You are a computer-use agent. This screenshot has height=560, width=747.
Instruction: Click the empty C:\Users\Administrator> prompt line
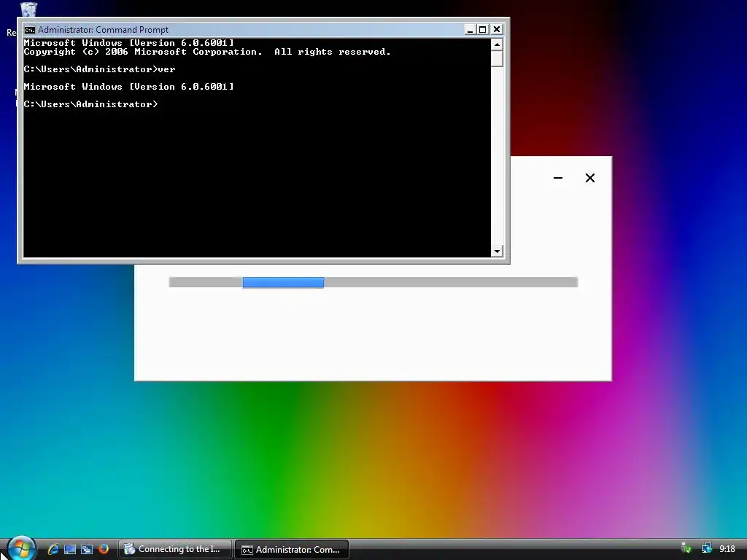(90, 104)
